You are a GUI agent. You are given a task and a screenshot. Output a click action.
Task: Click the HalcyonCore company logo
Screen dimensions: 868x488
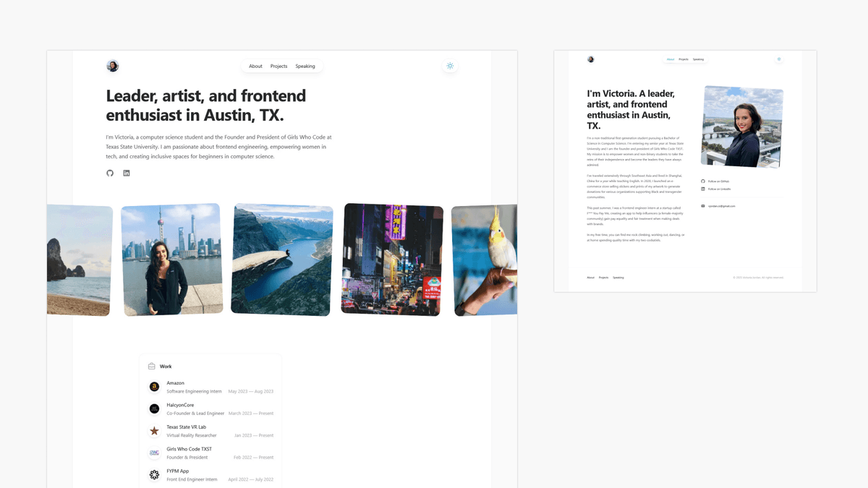point(154,408)
